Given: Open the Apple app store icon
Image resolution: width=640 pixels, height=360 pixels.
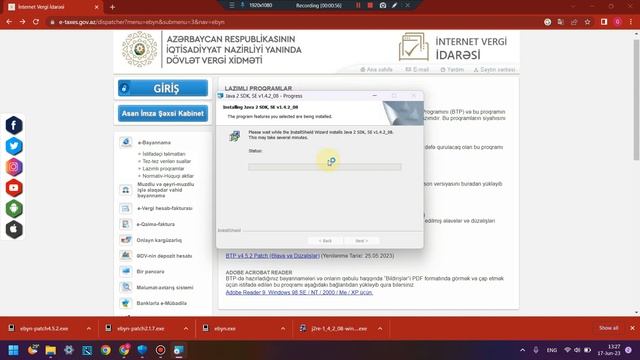Looking at the screenshot, I should (14, 229).
